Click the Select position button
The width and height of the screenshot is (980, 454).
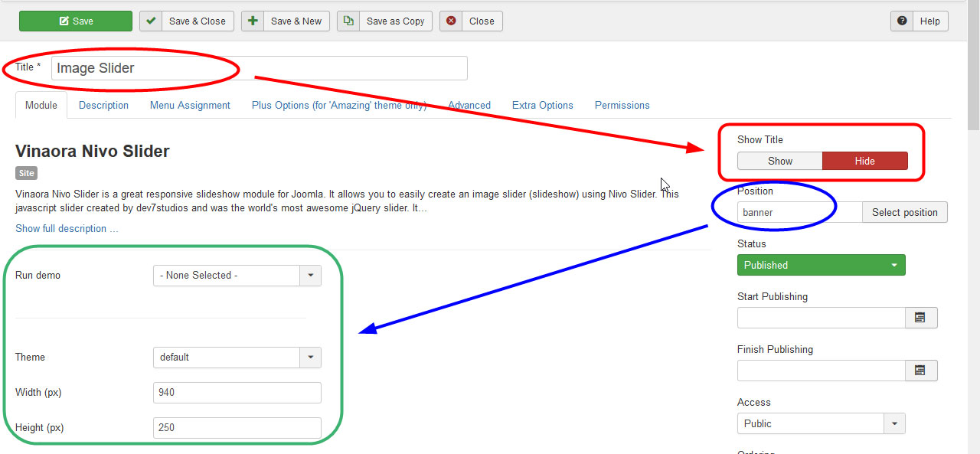pos(904,213)
